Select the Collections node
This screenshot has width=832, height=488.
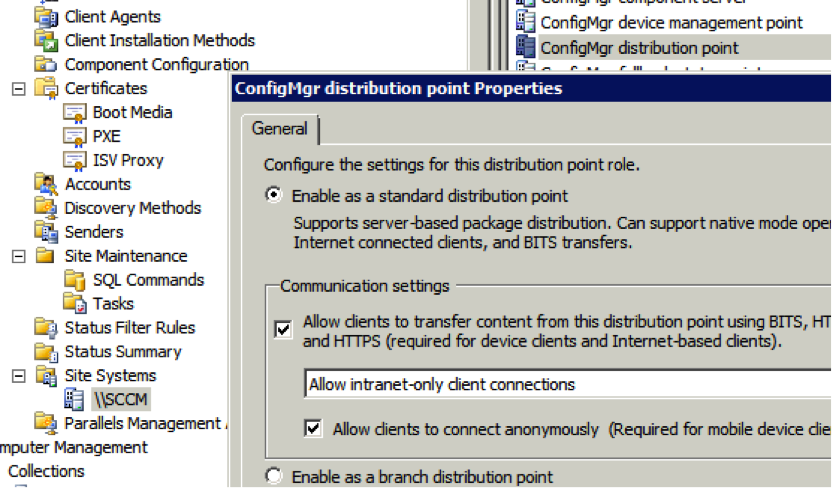[x=46, y=471]
